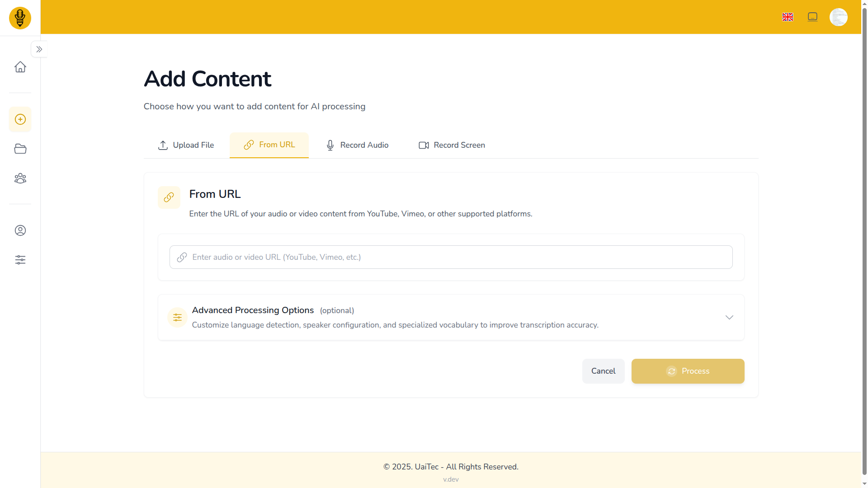Image resolution: width=868 pixels, height=488 pixels.
Task: Switch to the Record Audio tab
Action: pyautogui.click(x=357, y=145)
